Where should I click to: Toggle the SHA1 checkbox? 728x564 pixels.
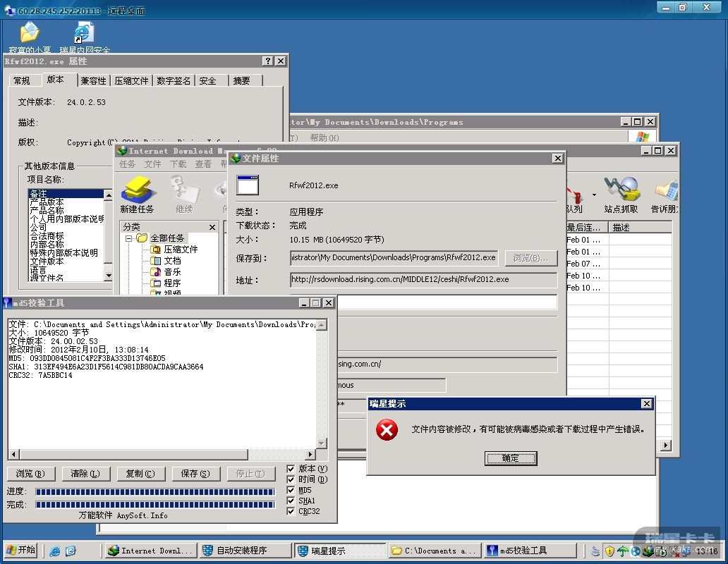tap(291, 501)
